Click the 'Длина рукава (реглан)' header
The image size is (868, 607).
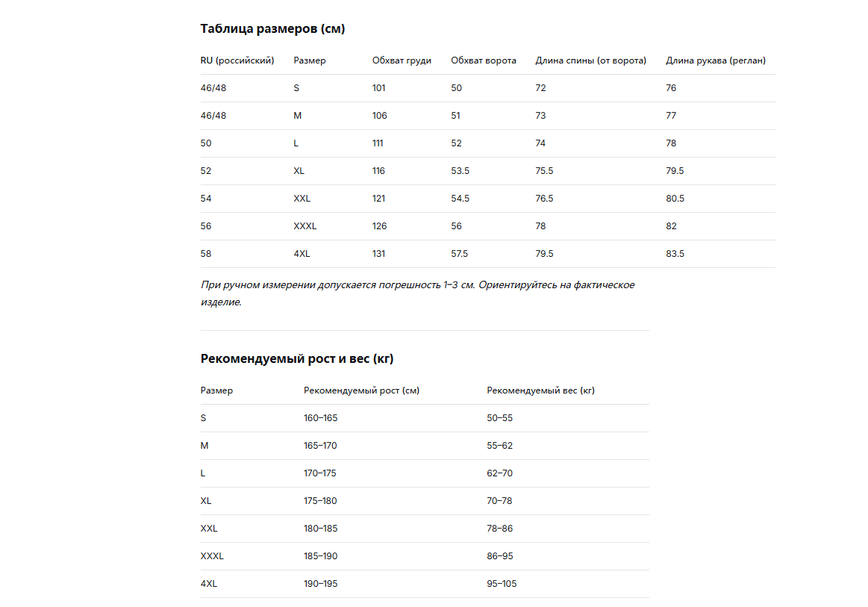716,60
